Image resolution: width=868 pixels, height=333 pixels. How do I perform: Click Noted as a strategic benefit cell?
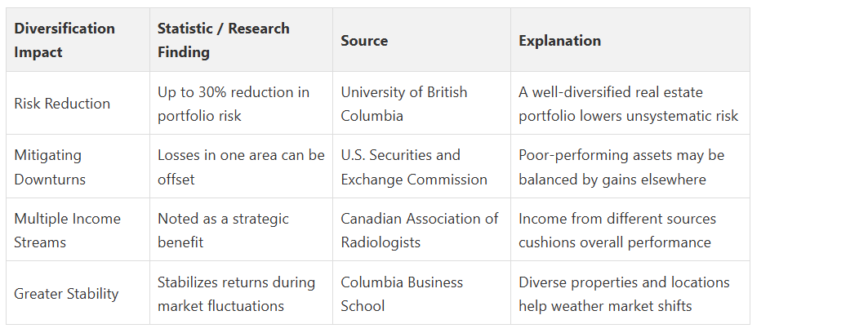pos(242,229)
